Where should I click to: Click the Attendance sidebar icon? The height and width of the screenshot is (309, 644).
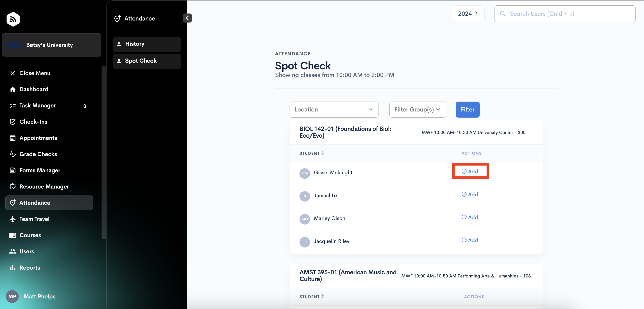[13, 203]
